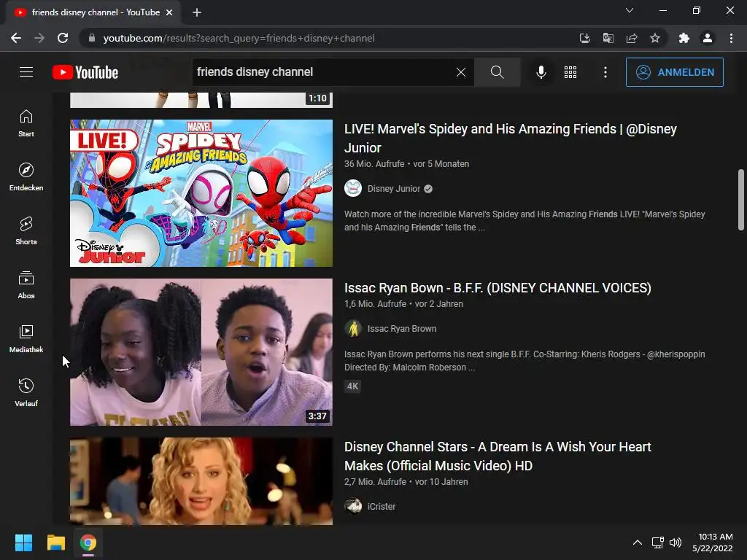The width and height of the screenshot is (747, 560).
Task: View site information lock icon
Action: (91, 38)
